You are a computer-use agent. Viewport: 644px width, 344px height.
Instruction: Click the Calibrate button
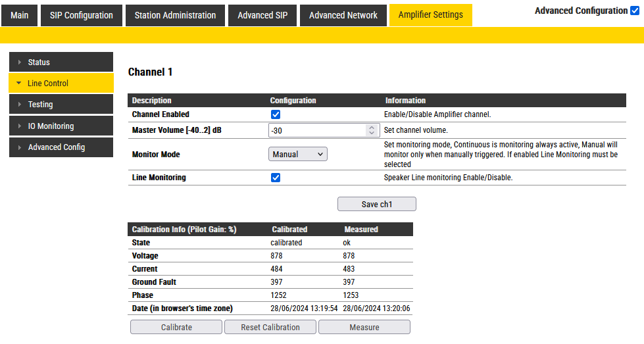176,327
